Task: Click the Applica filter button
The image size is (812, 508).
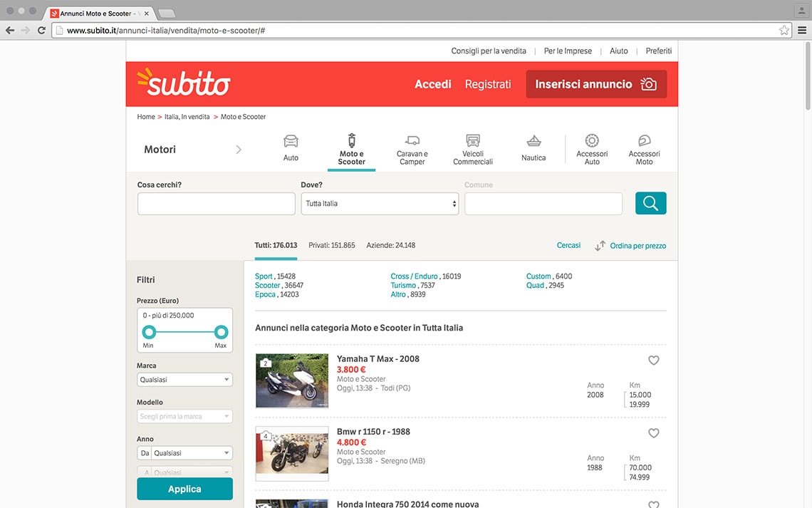Action: pyautogui.click(x=185, y=489)
